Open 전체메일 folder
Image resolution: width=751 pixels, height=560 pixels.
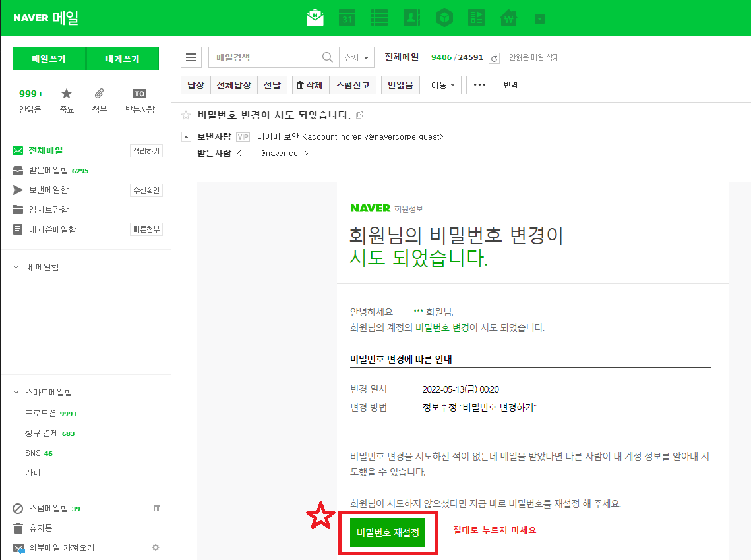(45, 150)
